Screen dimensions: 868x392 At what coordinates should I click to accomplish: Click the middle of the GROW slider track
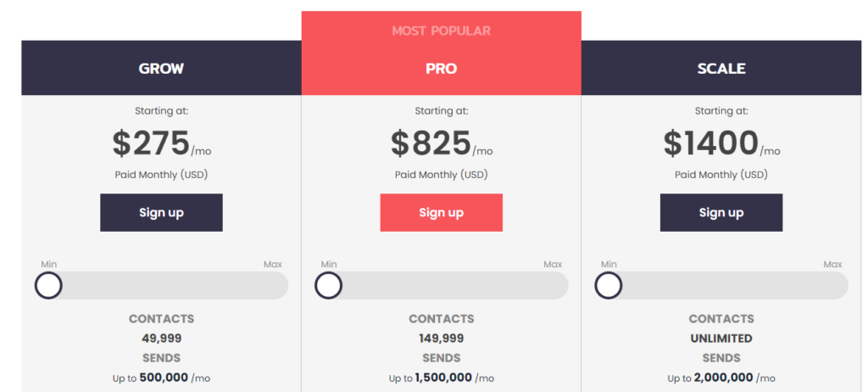pyautogui.click(x=161, y=286)
